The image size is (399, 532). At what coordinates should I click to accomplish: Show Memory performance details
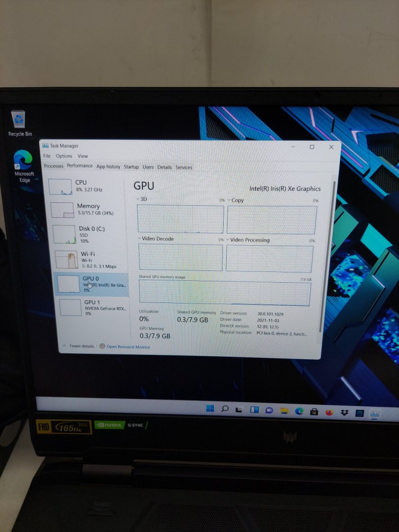(87, 210)
